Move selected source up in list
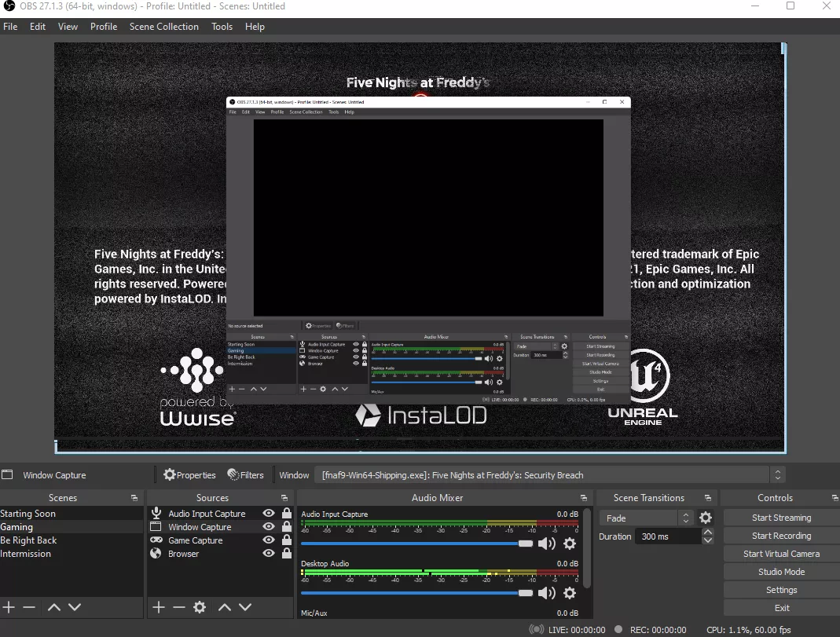Viewport: 840px width, 637px height. 225,607
